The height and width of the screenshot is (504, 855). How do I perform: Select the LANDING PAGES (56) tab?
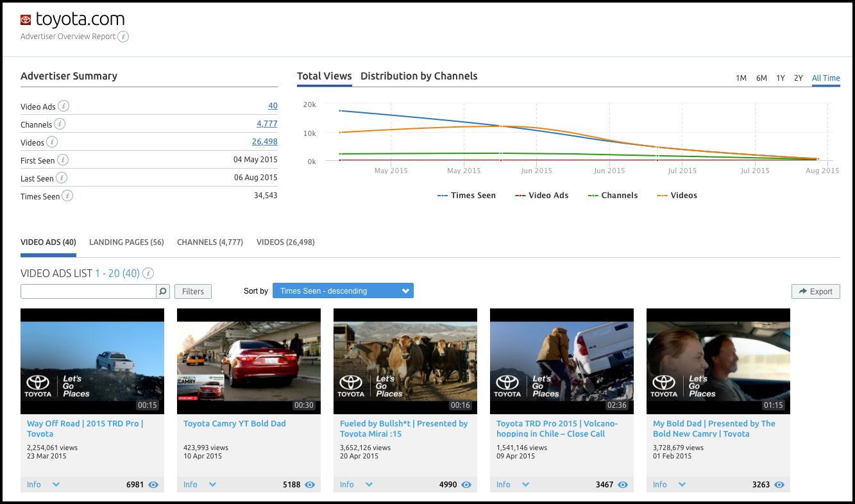[126, 242]
